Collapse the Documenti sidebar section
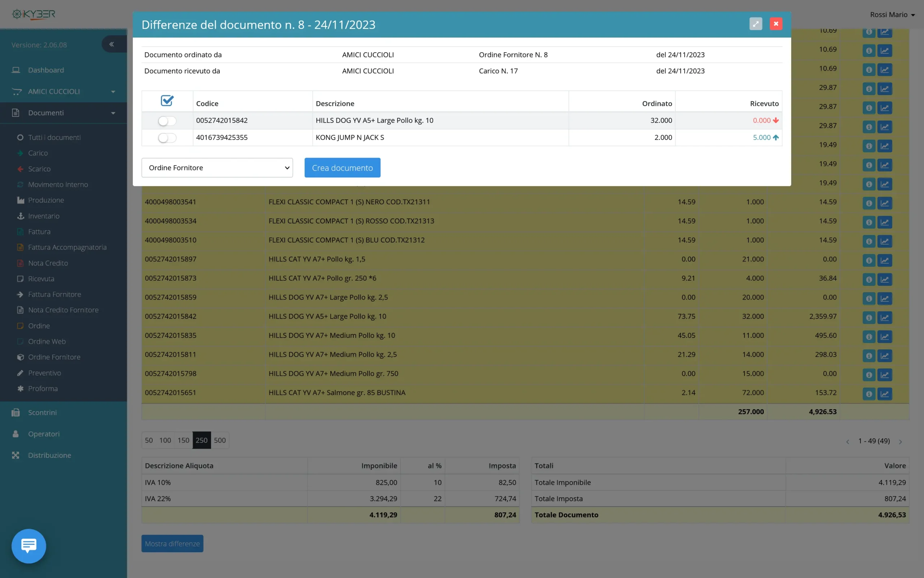The image size is (924, 578). (x=64, y=113)
